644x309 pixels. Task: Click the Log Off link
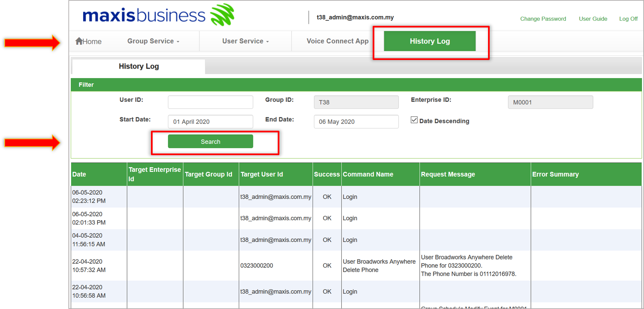coord(628,19)
